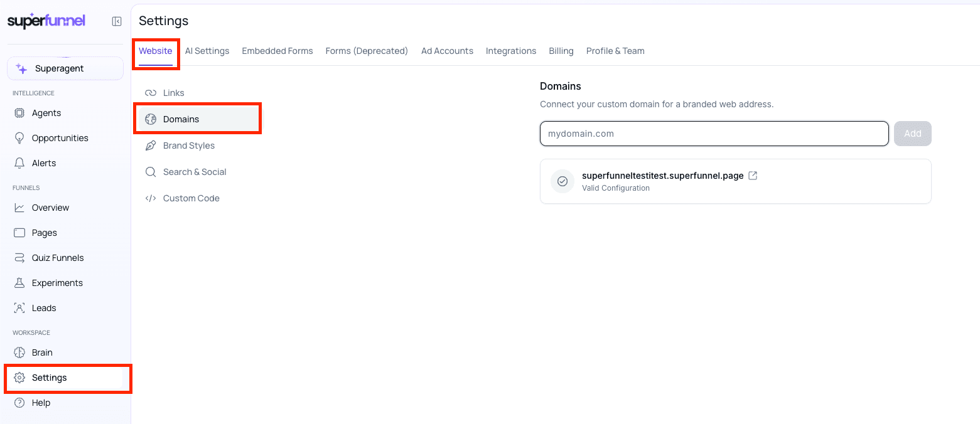The image size is (980, 424).
Task: Click the Brand Styles pen icon
Action: click(151, 146)
